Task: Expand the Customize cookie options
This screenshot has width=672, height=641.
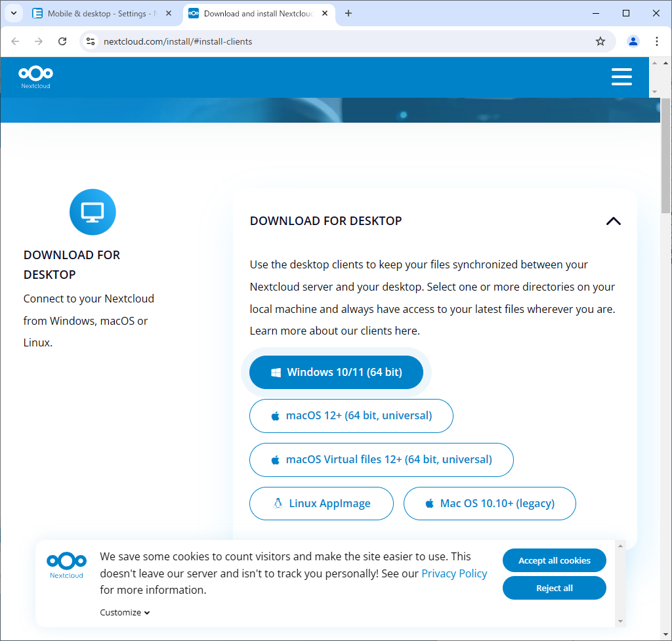Action: [125, 612]
